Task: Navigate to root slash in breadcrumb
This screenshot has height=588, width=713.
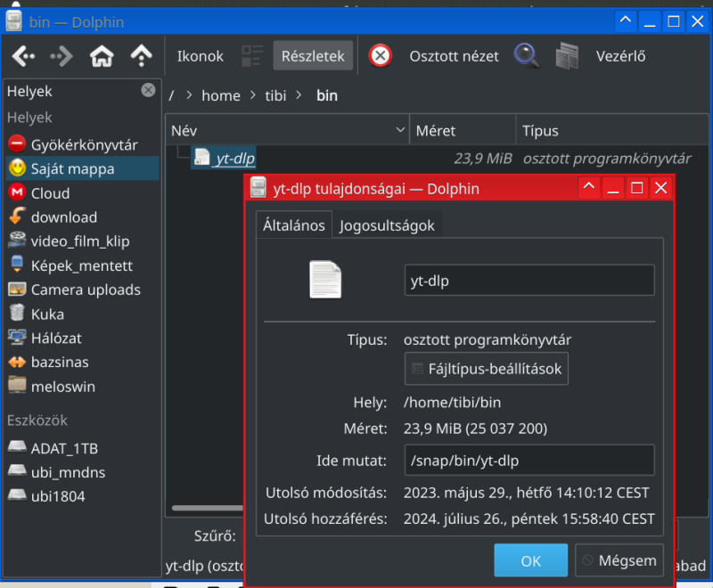Action: [171, 96]
